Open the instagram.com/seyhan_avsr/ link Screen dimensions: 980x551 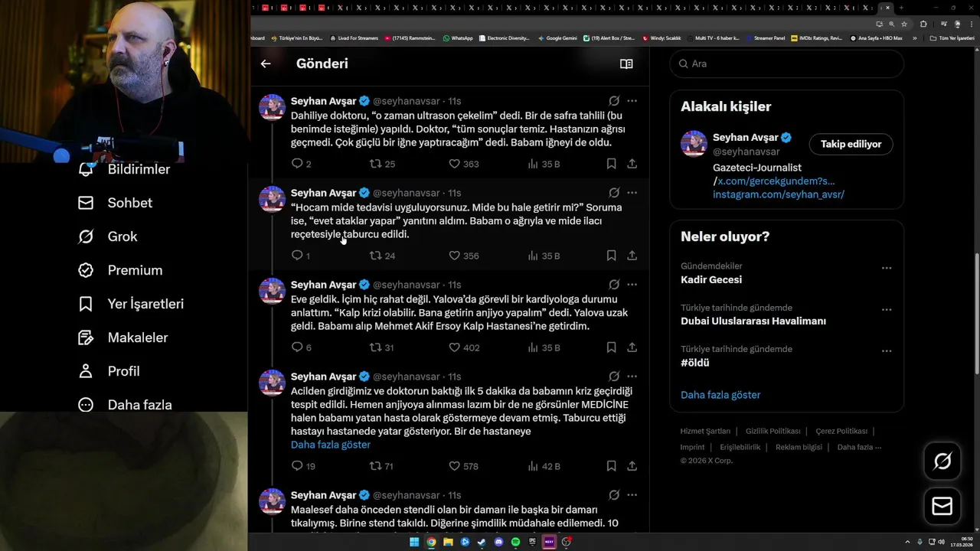pos(779,194)
